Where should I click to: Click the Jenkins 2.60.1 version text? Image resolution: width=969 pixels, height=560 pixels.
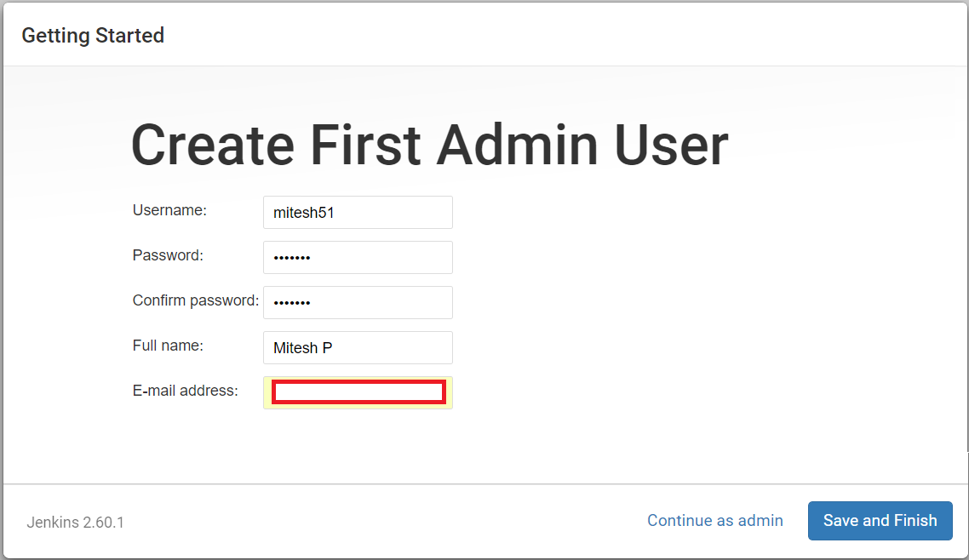(x=76, y=523)
